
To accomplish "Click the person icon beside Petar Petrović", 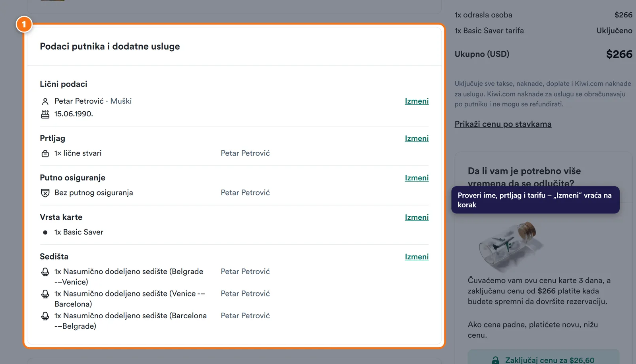I will [x=45, y=101].
